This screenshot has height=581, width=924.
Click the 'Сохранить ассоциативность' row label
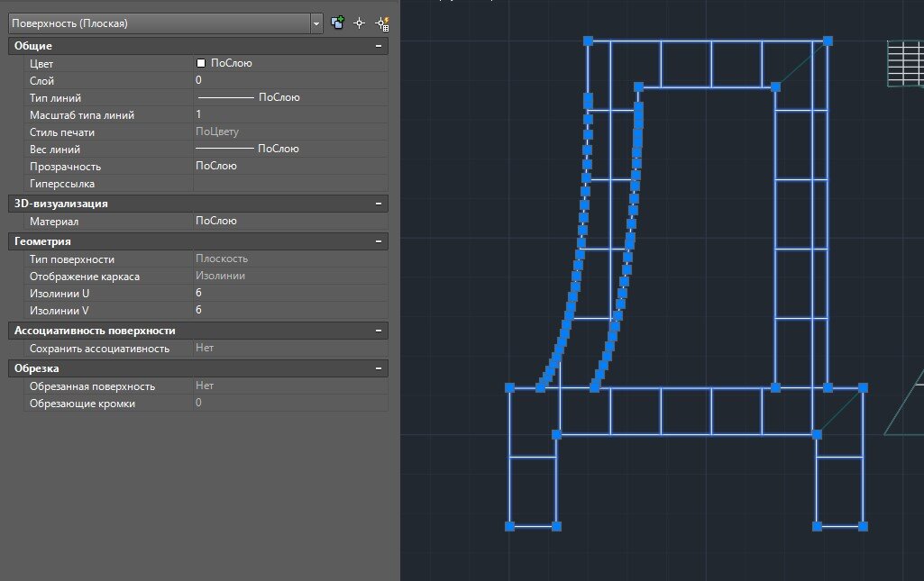(99, 349)
